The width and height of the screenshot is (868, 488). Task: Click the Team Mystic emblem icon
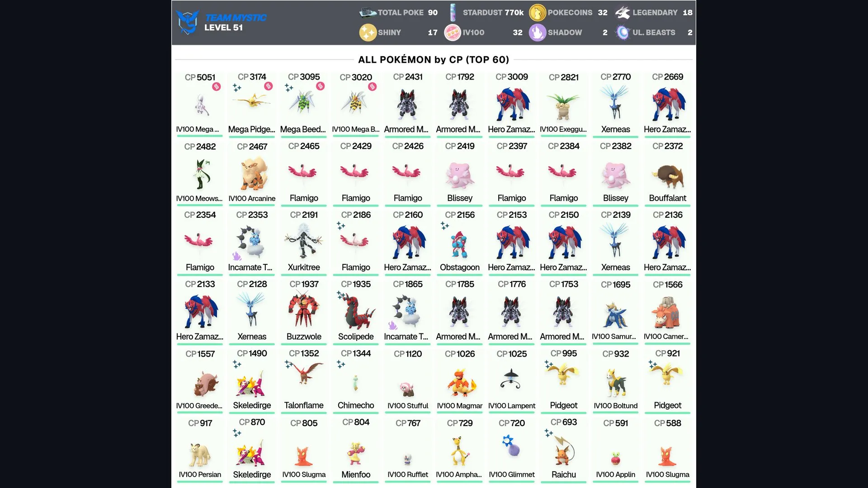(188, 22)
